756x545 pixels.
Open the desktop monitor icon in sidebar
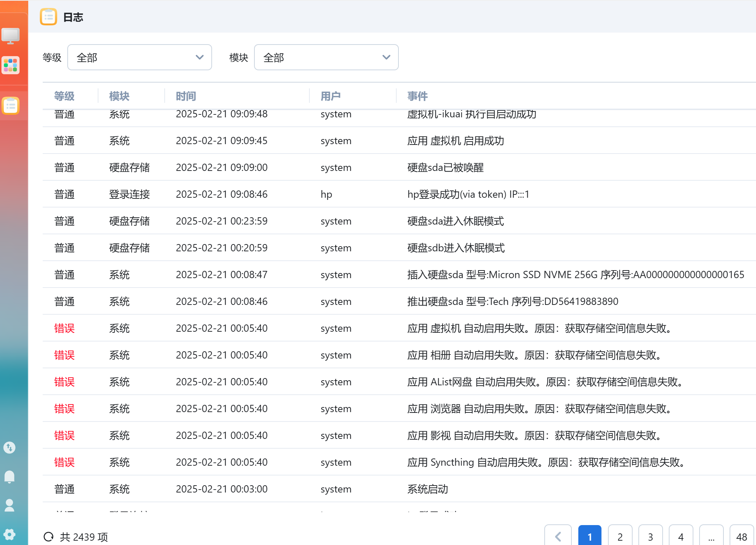[x=10, y=36]
